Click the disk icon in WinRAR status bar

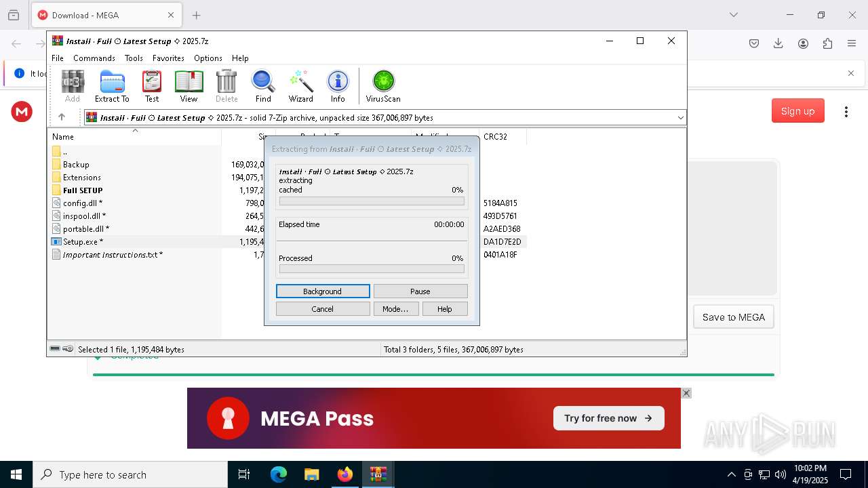point(55,349)
